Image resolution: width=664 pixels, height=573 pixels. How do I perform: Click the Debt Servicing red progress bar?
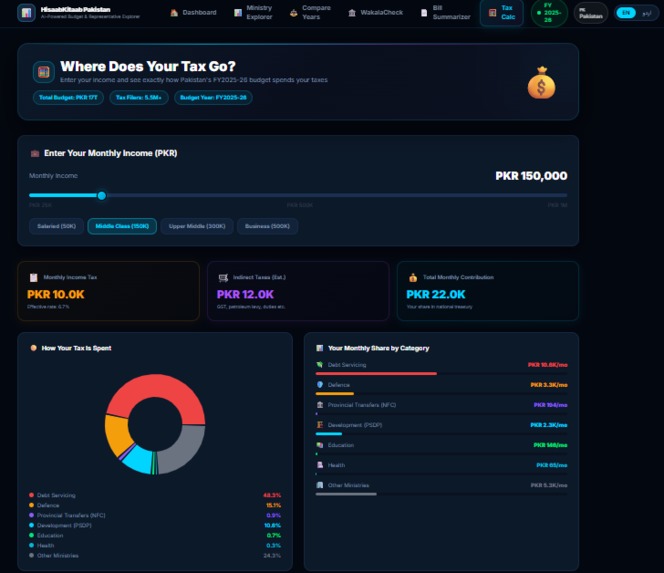coord(376,374)
